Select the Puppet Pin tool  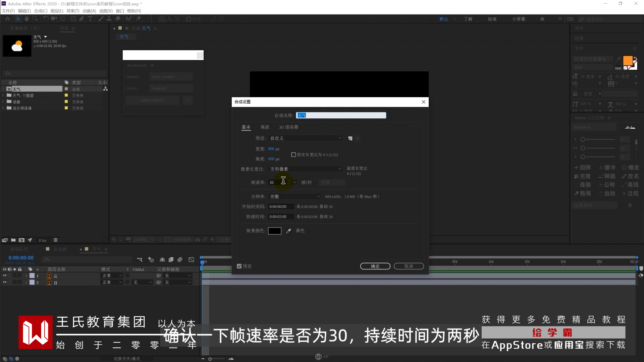click(139, 19)
